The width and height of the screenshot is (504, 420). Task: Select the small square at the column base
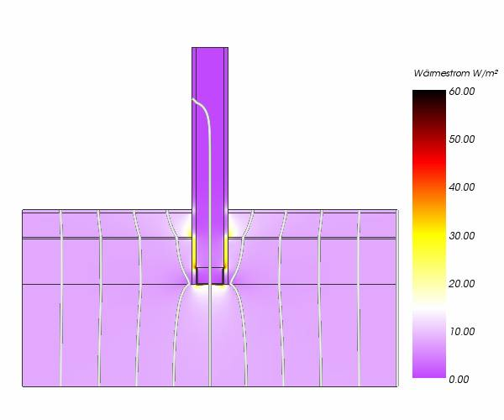209,276
